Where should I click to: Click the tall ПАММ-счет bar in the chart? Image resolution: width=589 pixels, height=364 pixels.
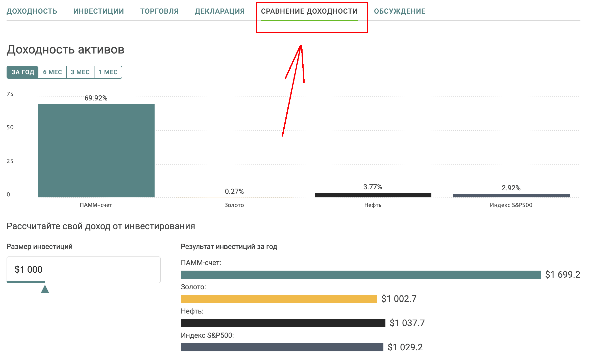pyautogui.click(x=96, y=150)
